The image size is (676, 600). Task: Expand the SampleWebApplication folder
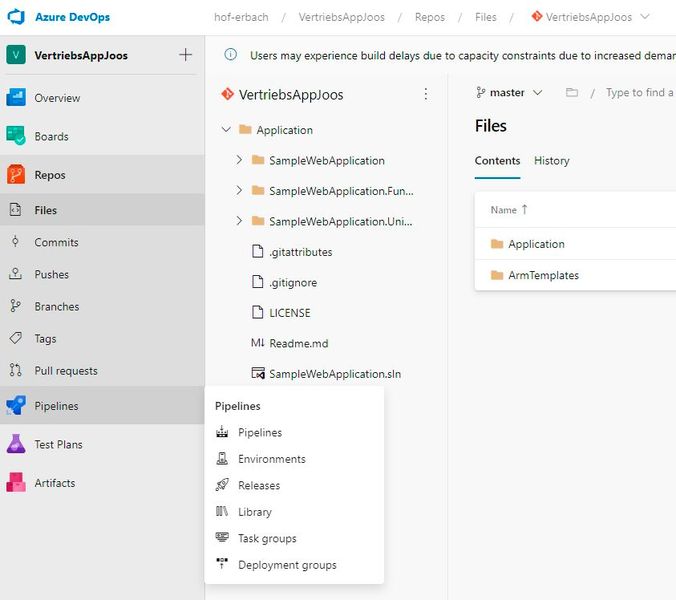239,160
